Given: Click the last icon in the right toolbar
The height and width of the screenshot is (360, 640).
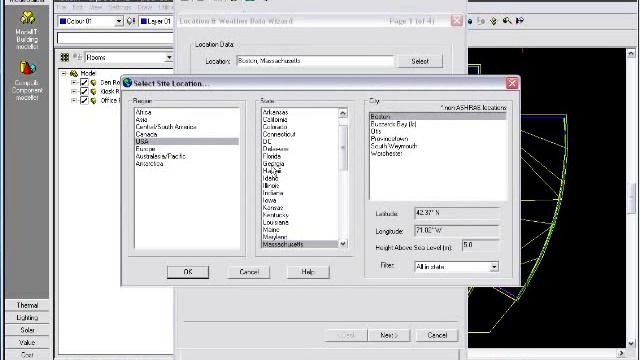Looking at the screenshot, I should (520, 21).
